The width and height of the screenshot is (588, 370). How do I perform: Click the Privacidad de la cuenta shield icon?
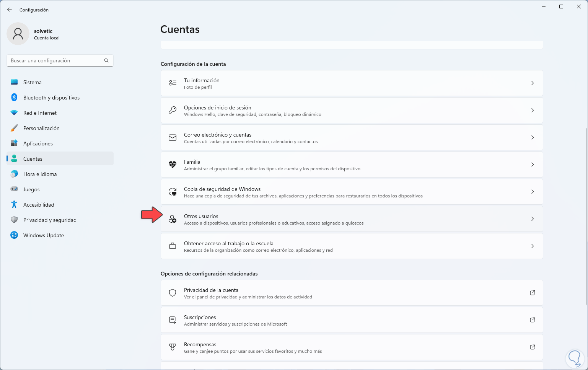pyautogui.click(x=173, y=293)
